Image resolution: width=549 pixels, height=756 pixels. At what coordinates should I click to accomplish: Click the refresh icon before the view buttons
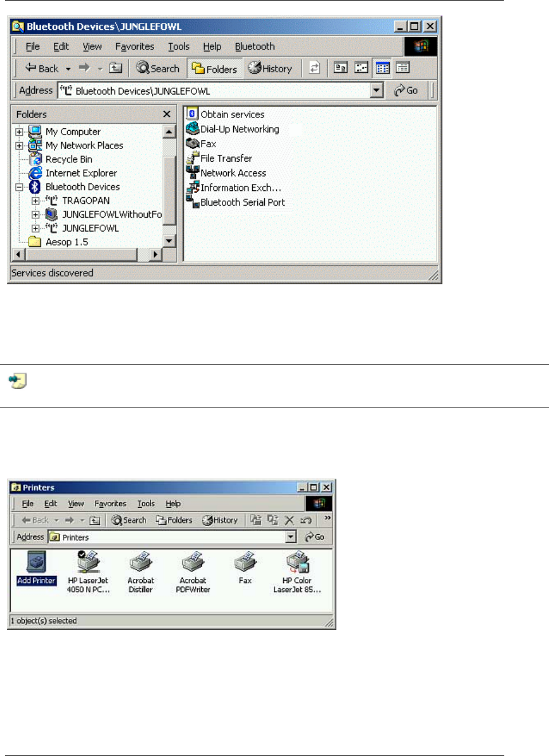pyautogui.click(x=314, y=68)
